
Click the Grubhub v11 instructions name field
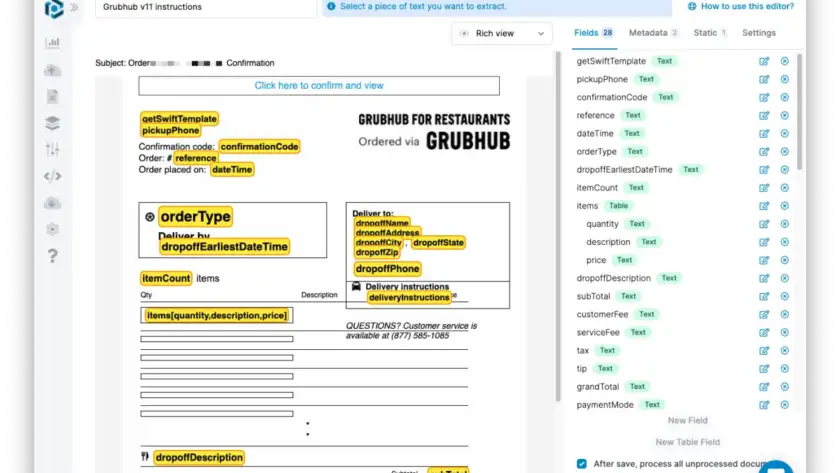click(205, 7)
